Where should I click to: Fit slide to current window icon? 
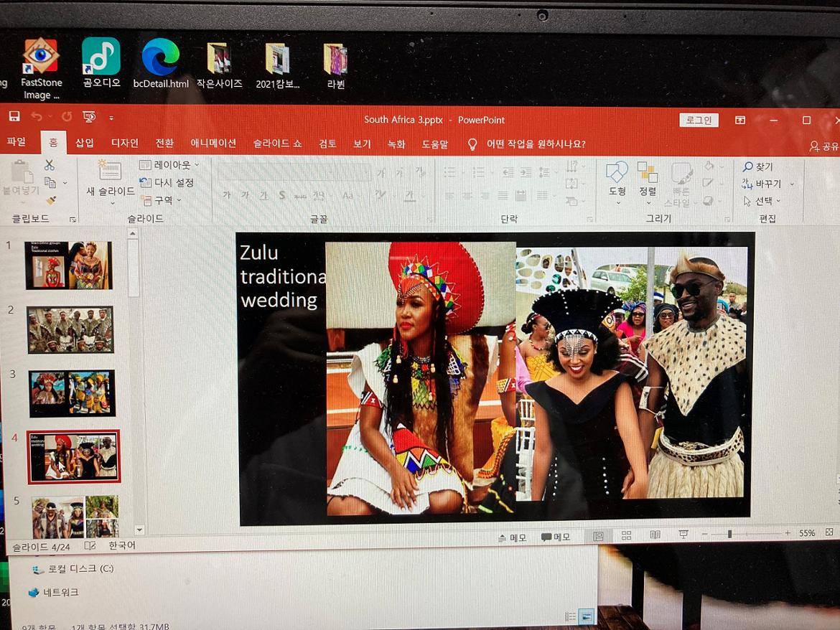pos(829,532)
